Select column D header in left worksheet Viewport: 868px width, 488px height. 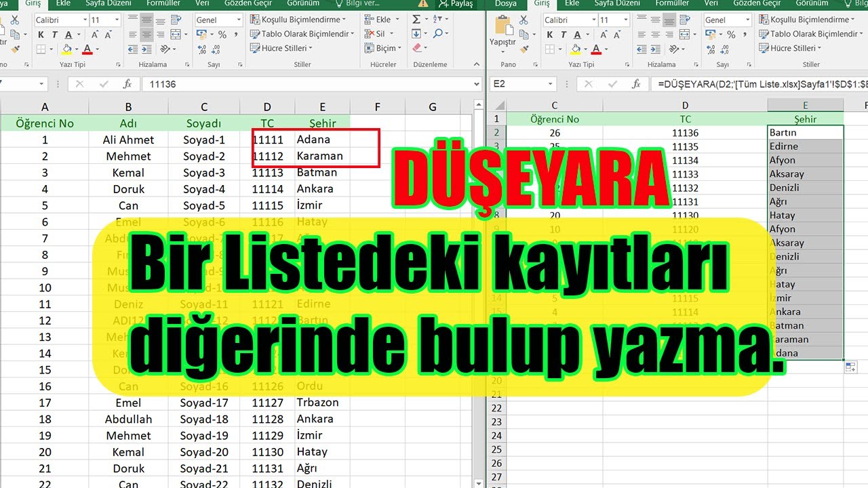267,107
